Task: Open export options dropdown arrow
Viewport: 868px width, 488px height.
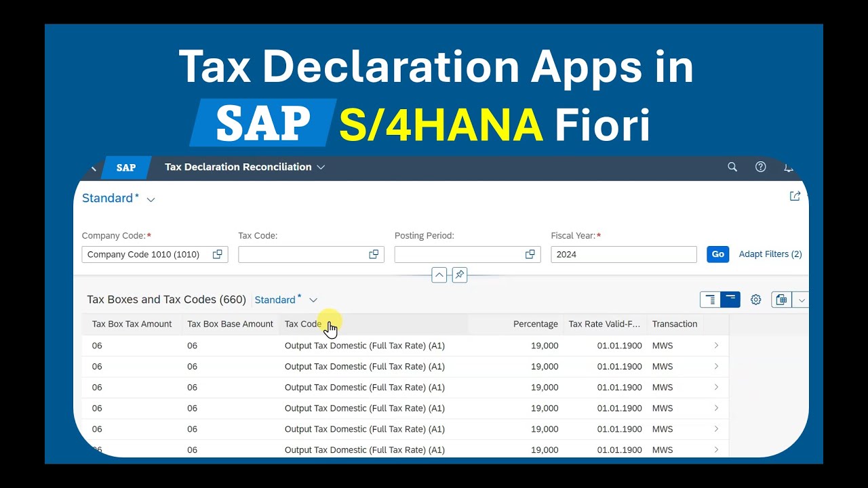Action: pos(801,300)
